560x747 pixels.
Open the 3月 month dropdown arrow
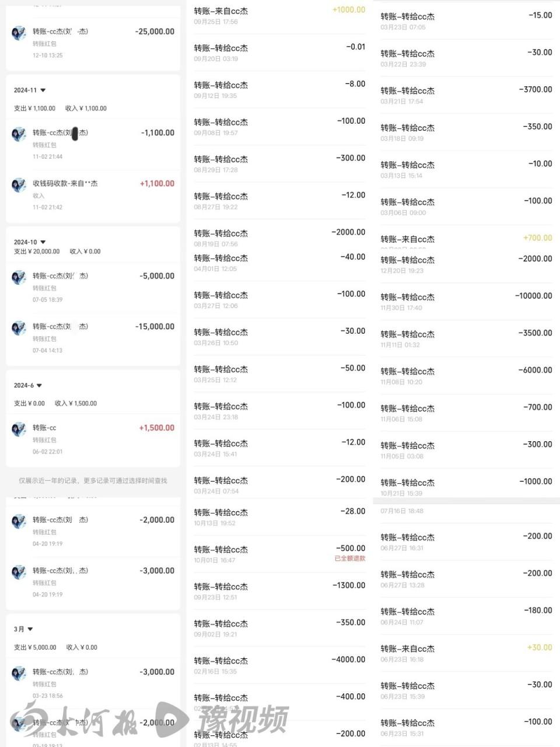[30, 629]
